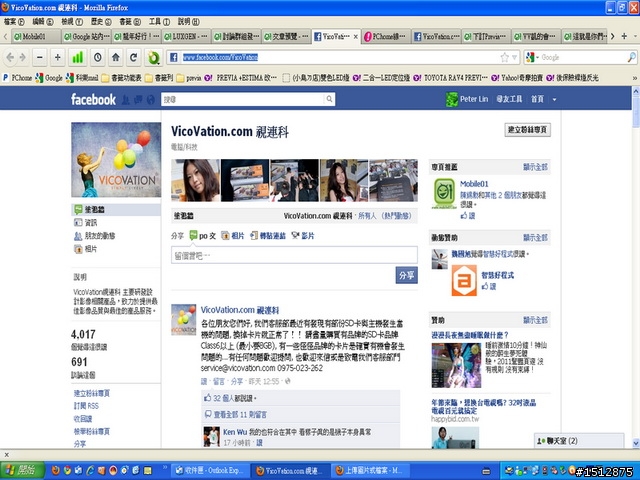
Task: Open the 聊天室 (2) chat bar
Action: 579,441
